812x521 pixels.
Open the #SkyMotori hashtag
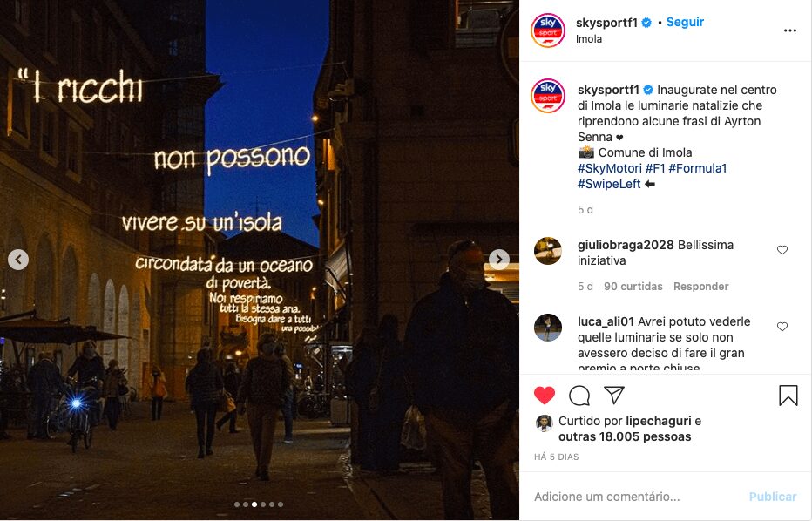610,168
